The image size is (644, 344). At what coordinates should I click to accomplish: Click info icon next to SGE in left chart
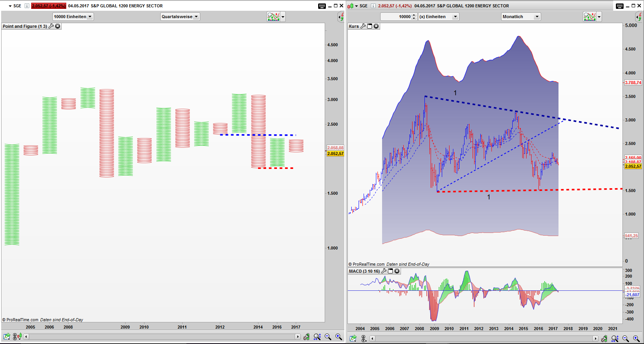click(x=27, y=6)
